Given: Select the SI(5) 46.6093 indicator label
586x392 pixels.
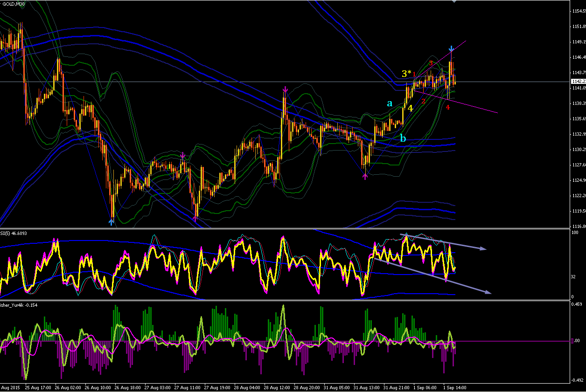Looking at the screenshot, I should click(14, 232).
